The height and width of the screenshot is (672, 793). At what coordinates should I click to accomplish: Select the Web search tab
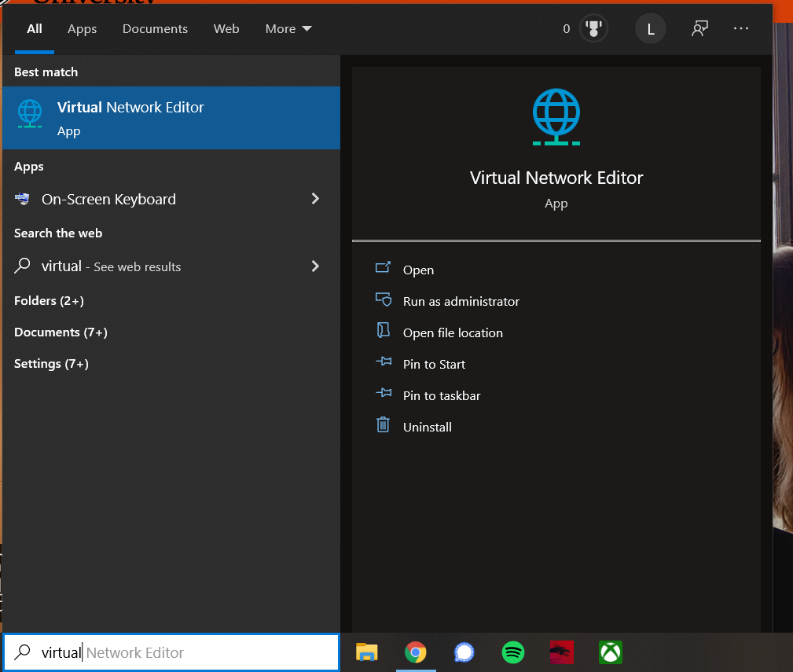point(226,29)
